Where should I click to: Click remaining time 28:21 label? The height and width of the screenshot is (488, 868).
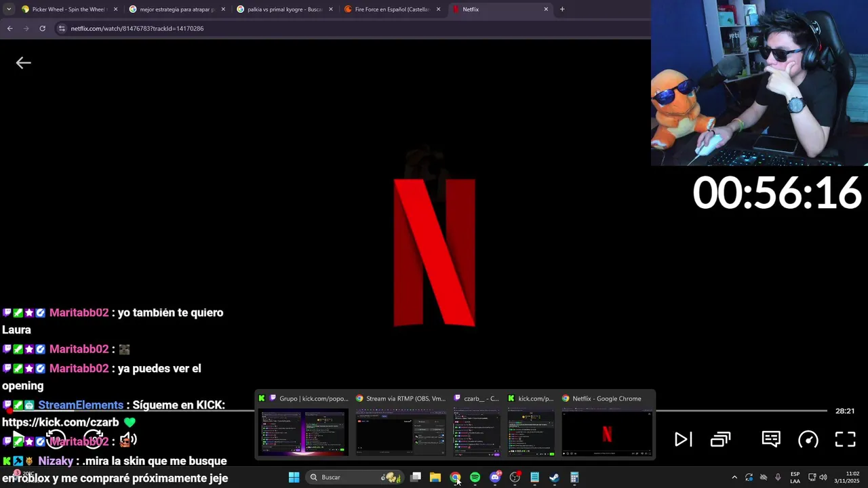coord(845,411)
